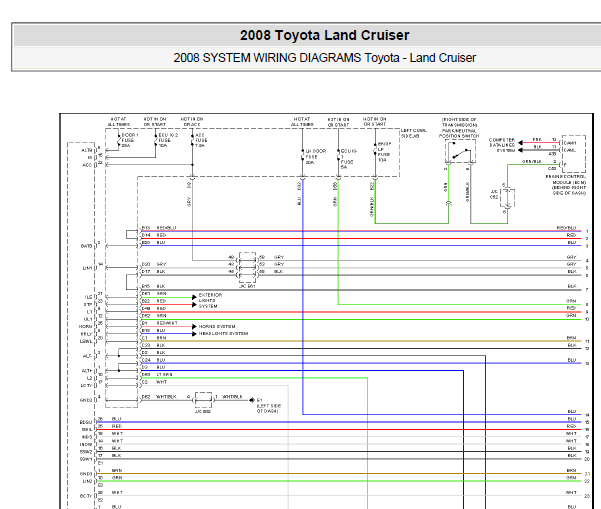Click the J/C E62 junction connector symbol
601x509 pixels.
203,400
